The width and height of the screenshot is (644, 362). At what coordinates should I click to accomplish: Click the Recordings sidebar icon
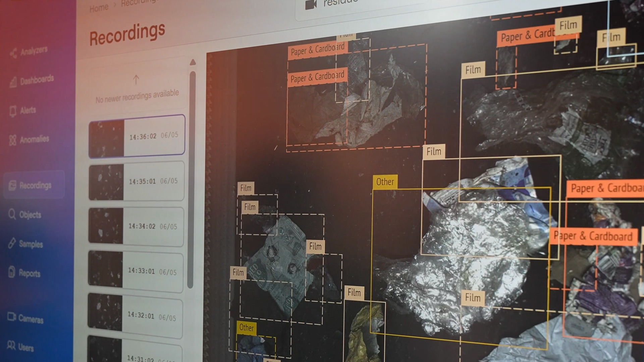pyautogui.click(x=12, y=185)
